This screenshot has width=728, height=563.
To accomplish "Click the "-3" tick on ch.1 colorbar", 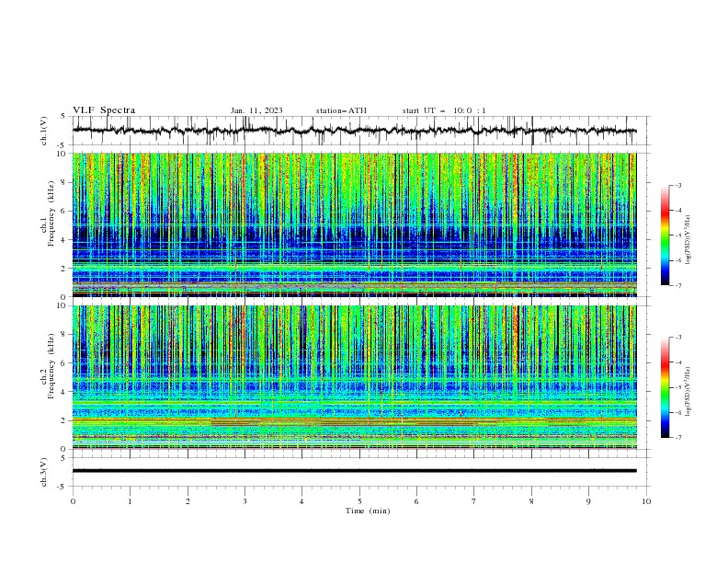I will pyautogui.click(x=677, y=185).
